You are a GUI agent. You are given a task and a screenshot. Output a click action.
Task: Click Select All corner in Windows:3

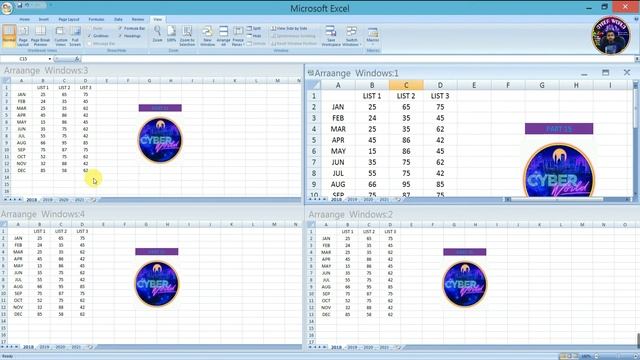(x=6, y=80)
